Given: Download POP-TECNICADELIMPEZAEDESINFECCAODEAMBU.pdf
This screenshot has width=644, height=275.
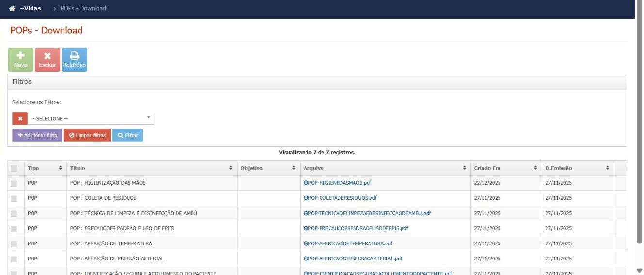Looking at the screenshot, I should [x=367, y=213].
